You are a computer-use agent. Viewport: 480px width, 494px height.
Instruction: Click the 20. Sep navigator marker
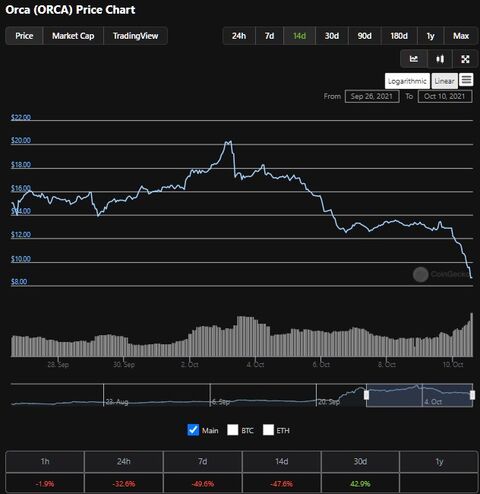tap(329, 402)
